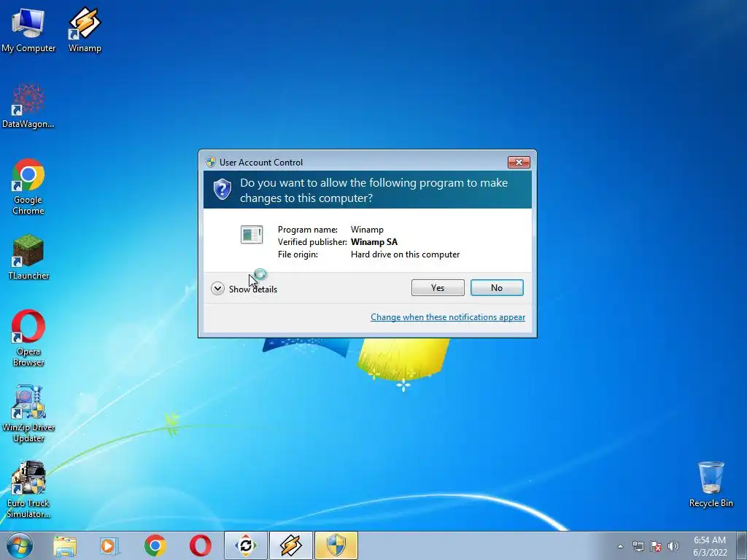
Task: Open Chrome from the taskbar
Action: [x=155, y=545]
